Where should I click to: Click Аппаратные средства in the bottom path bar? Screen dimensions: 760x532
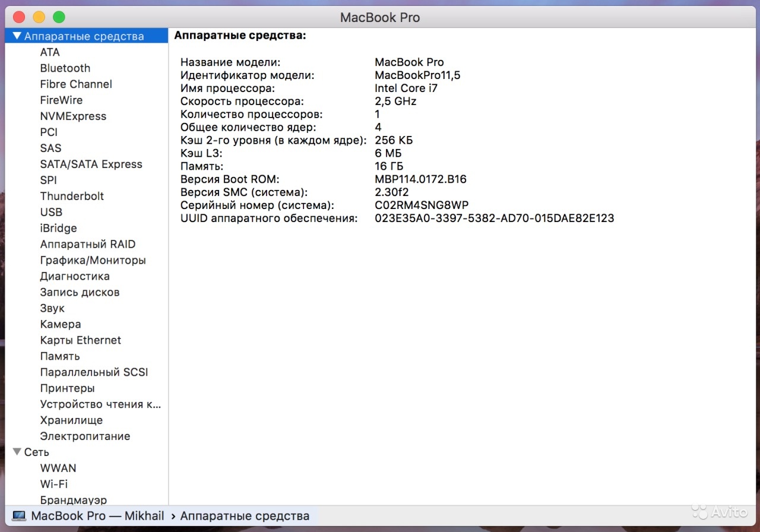(245, 516)
